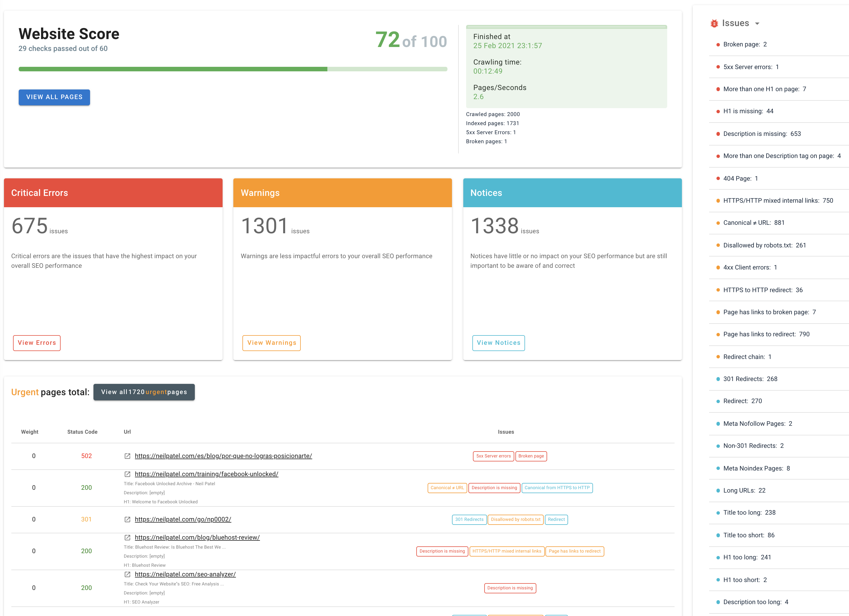Screen dimensions: 849x616
Task: Open external link icon for go/np0002 URL
Action: coord(127,519)
